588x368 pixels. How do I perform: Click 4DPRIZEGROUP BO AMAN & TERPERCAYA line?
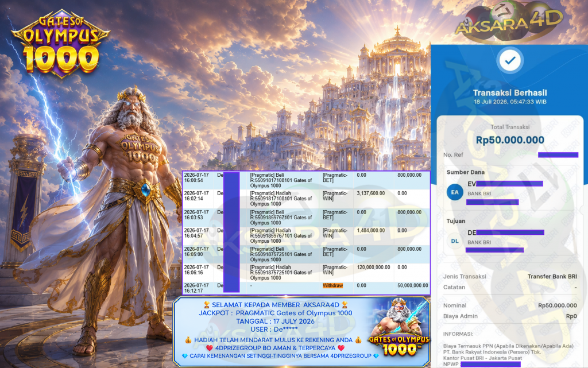(x=275, y=348)
